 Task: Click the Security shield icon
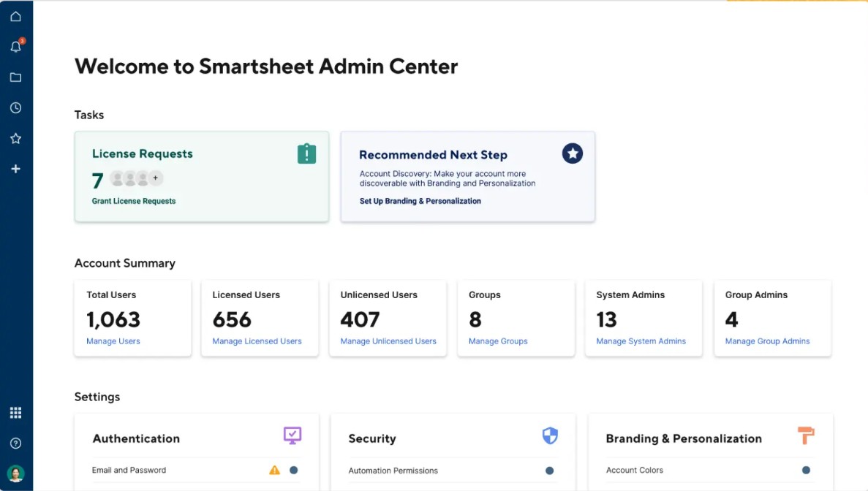click(549, 435)
